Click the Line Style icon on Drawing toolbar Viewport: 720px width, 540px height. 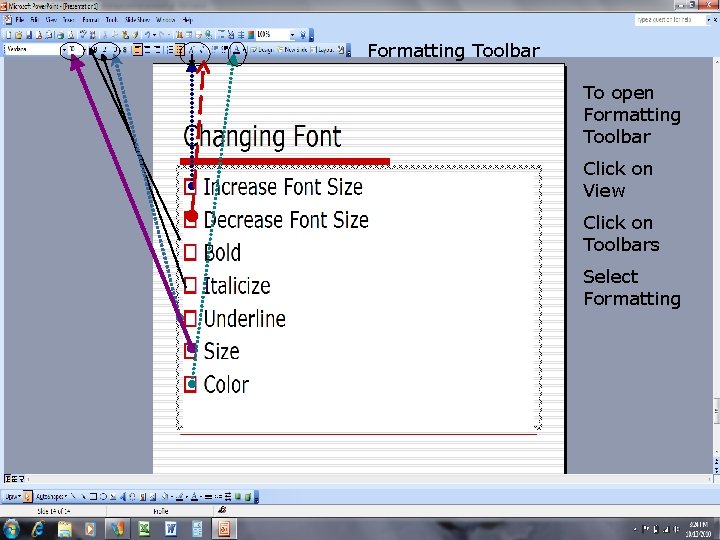pos(208,496)
